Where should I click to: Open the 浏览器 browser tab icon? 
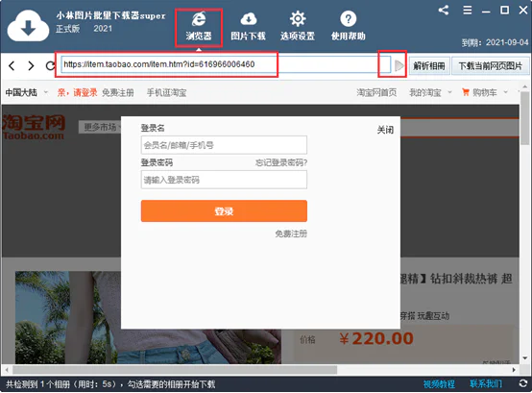pyautogui.click(x=199, y=18)
